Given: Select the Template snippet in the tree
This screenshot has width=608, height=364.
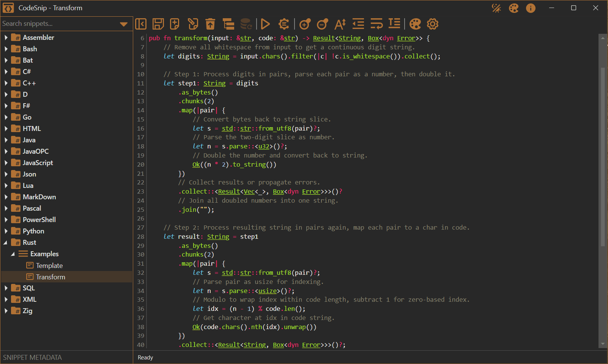Looking at the screenshot, I should click(x=49, y=266).
